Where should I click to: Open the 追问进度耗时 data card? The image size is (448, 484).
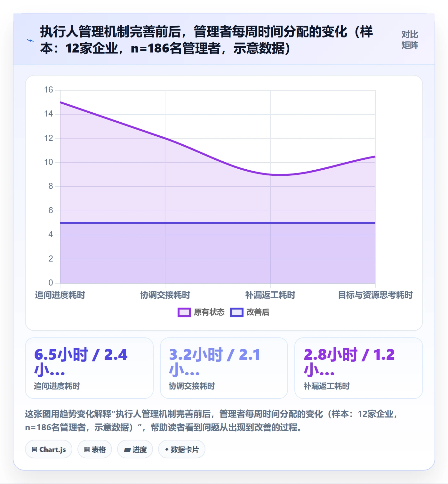pyautogui.click(x=89, y=368)
